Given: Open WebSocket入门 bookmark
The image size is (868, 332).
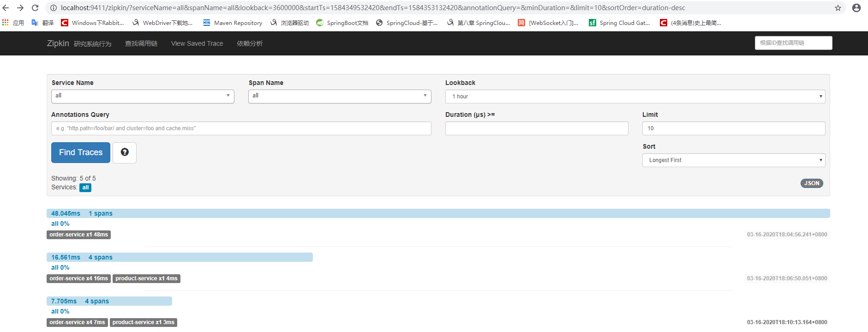Looking at the screenshot, I should click(x=548, y=23).
